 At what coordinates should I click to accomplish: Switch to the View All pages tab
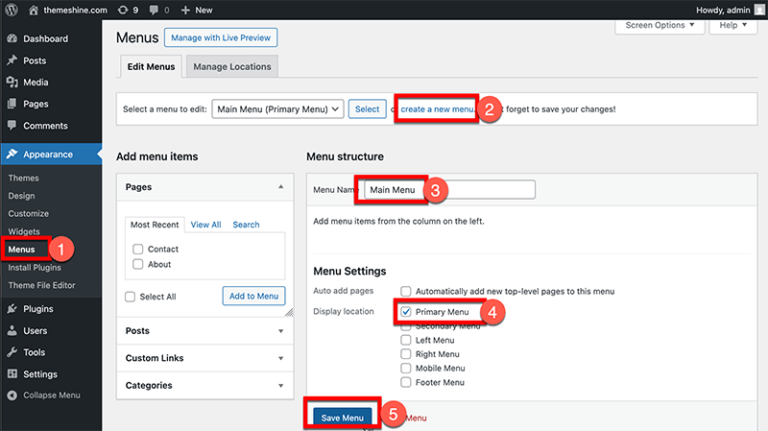[x=206, y=225]
